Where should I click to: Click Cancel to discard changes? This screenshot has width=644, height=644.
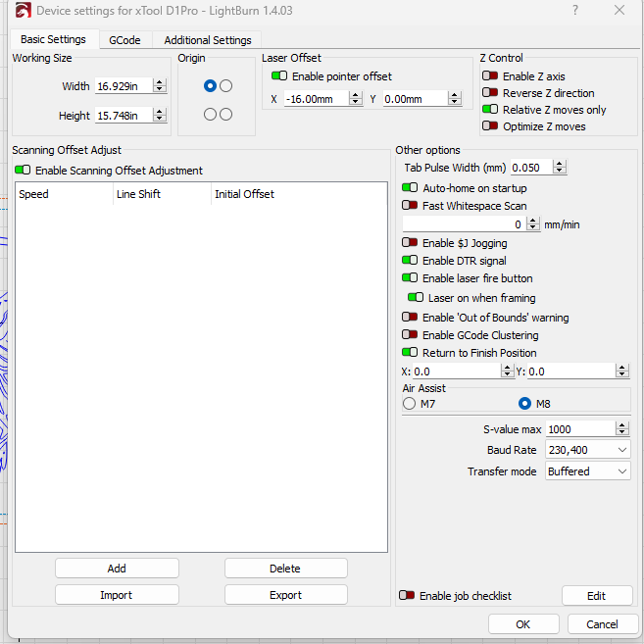[x=603, y=624]
